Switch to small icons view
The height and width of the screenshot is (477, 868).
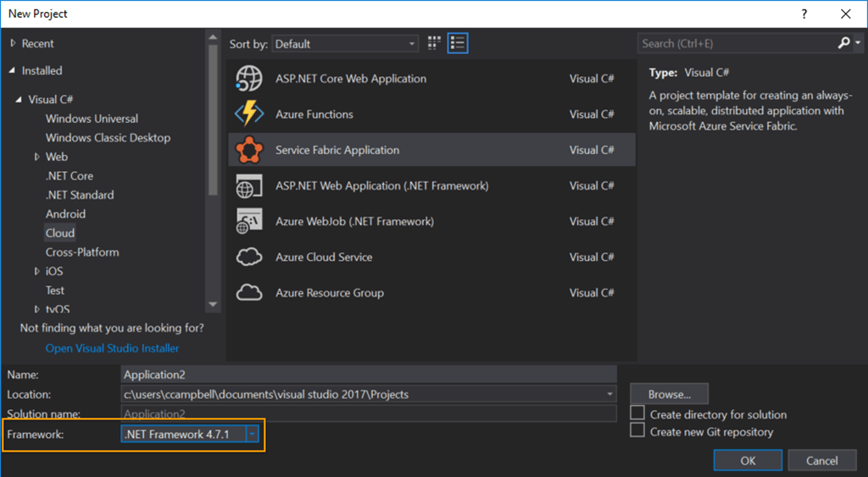click(435, 43)
